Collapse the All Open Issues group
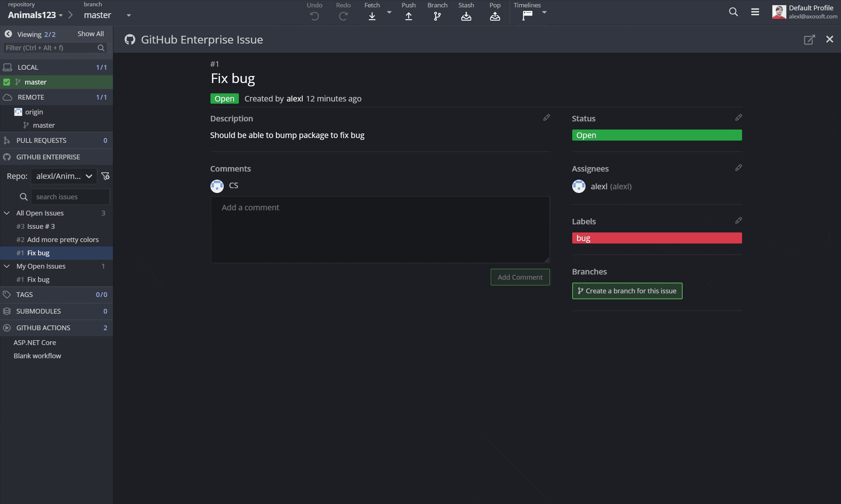This screenshot has width=841, height=504. pos(7,213)
